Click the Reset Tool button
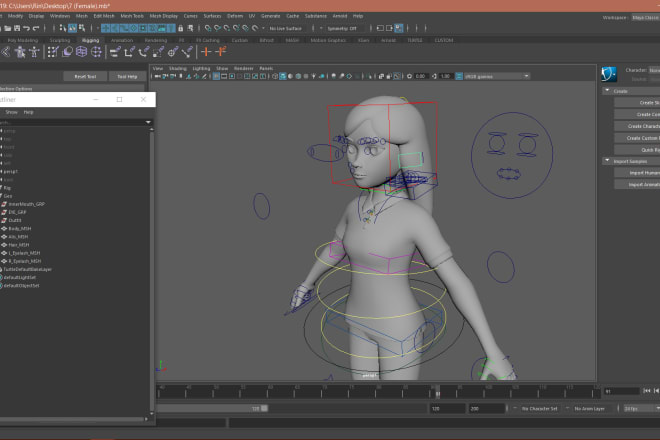Viewport: 660px width, 440px height. tap(85, 76)
